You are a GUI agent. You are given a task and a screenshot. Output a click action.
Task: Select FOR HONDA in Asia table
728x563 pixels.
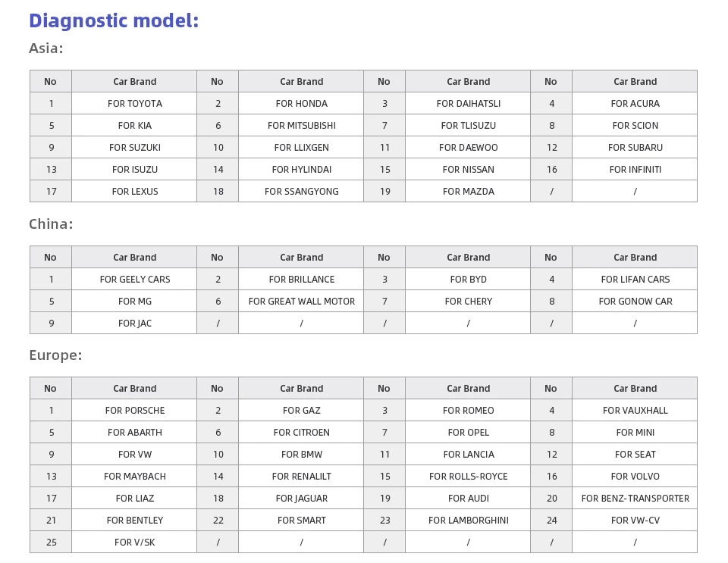pyautogui.click(x=301, y=104)
